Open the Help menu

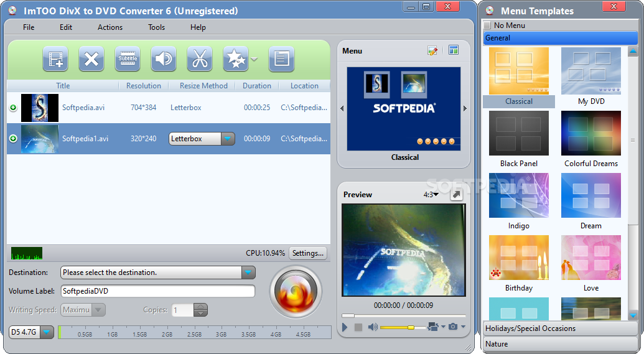coord(198,27)
